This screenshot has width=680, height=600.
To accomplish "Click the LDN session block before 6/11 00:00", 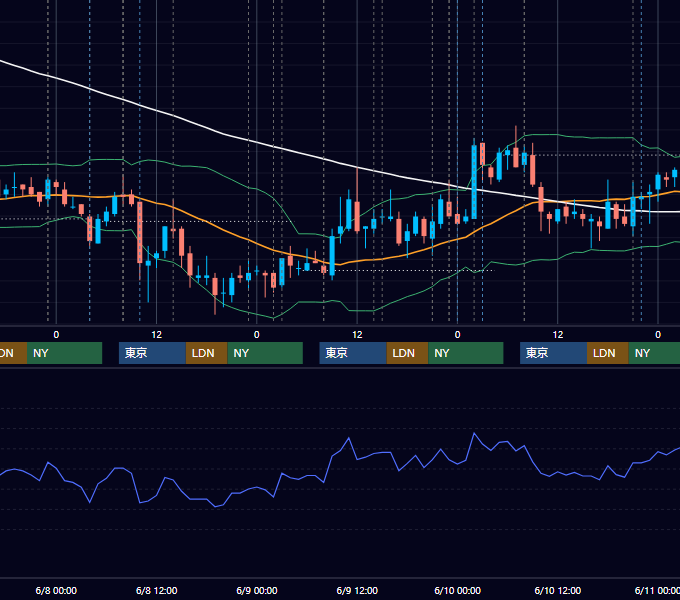I will 608,353.
